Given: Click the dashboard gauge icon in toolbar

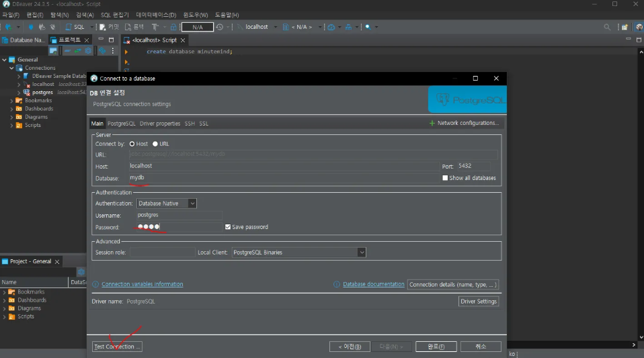Looking at the screenshot, I should (331, 27).
